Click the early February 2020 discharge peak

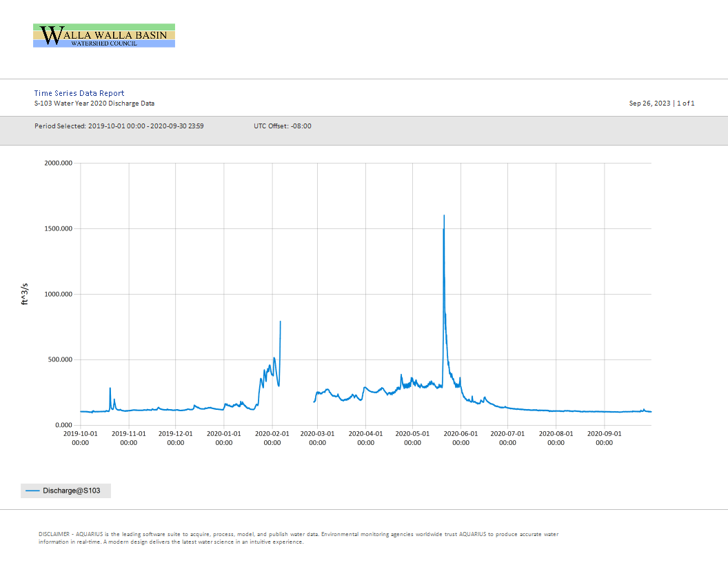280,324
